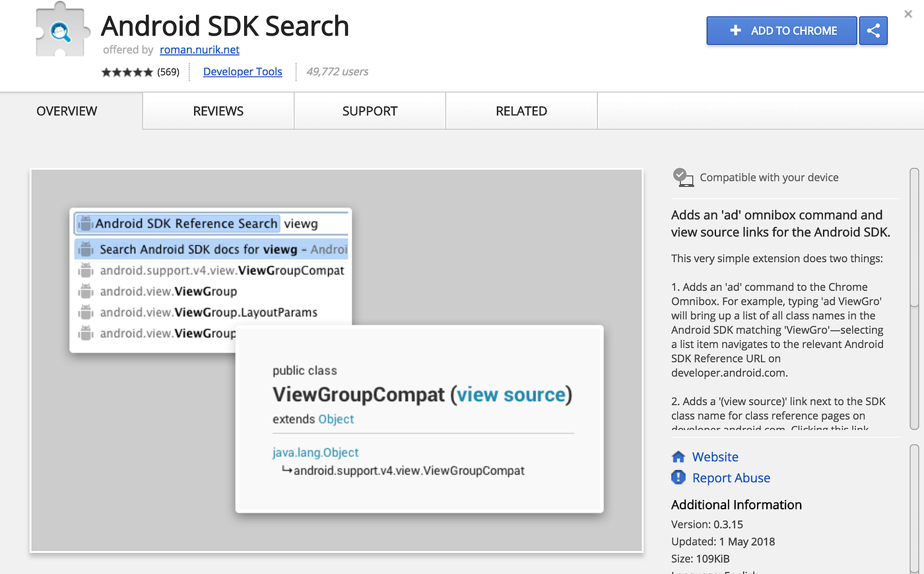Screen dimensions: 924x574
Task: Select the RELATED tab
Action: 521,111
